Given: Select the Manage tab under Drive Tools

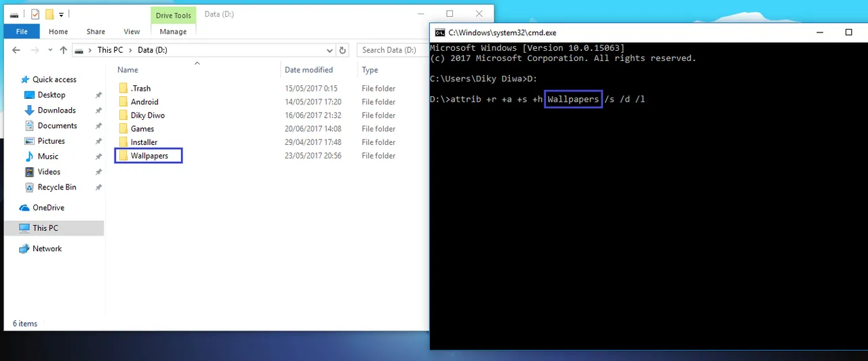Looking at the screenshot, I should [x=173, y=31].
